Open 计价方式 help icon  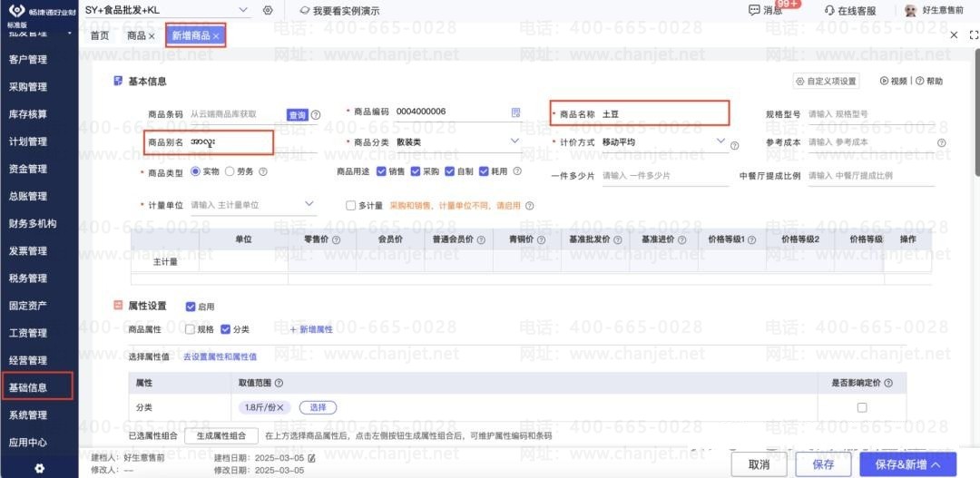(x=734, y=145)
